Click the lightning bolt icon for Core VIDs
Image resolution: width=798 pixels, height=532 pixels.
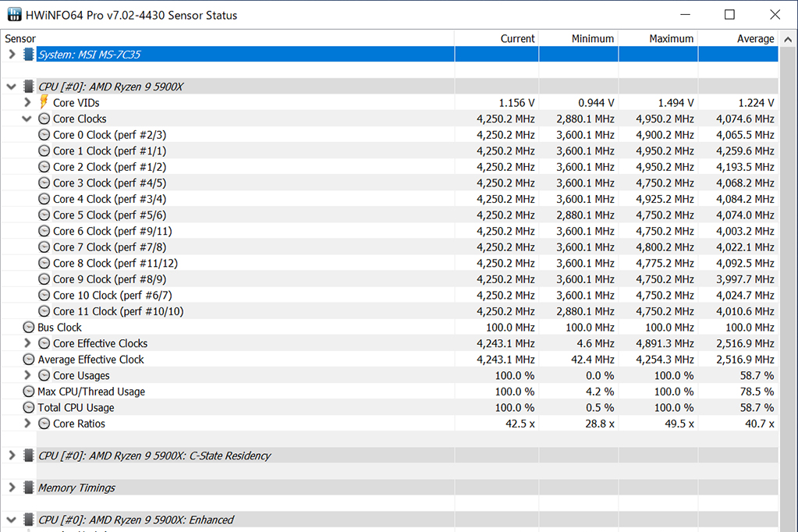coord(44,102)
